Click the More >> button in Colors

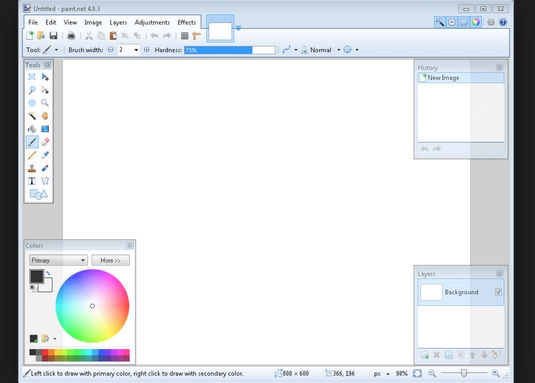point(110,260)
